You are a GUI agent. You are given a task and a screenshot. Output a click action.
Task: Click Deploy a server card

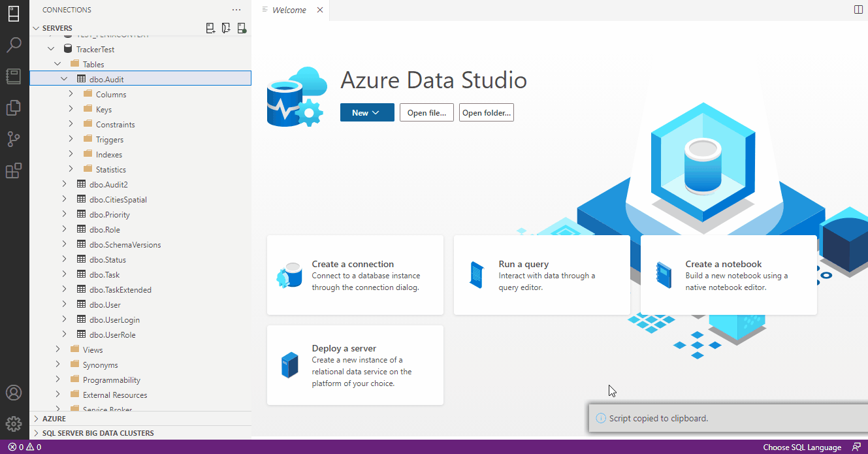tap(355, 365)
